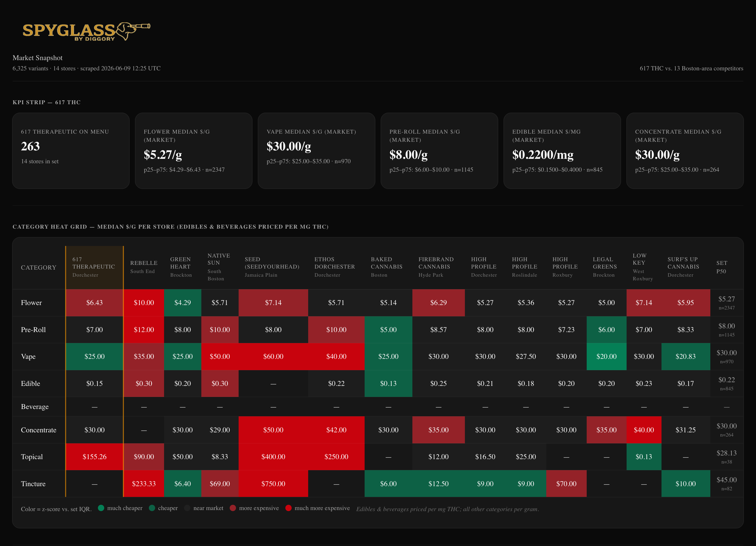Click the Ethos Dorchester column header
Viewport: 756px width, 546px height.
pyautogui.click(x=336, y=267)
